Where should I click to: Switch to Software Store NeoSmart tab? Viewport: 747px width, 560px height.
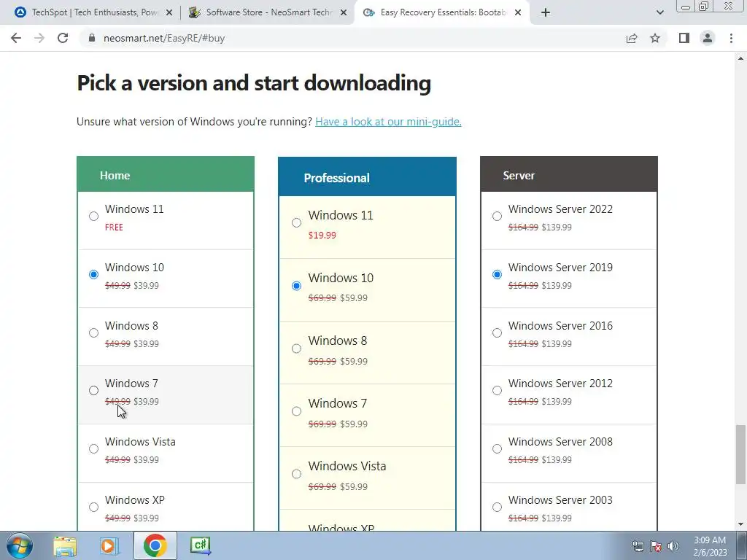pos(267,12)
